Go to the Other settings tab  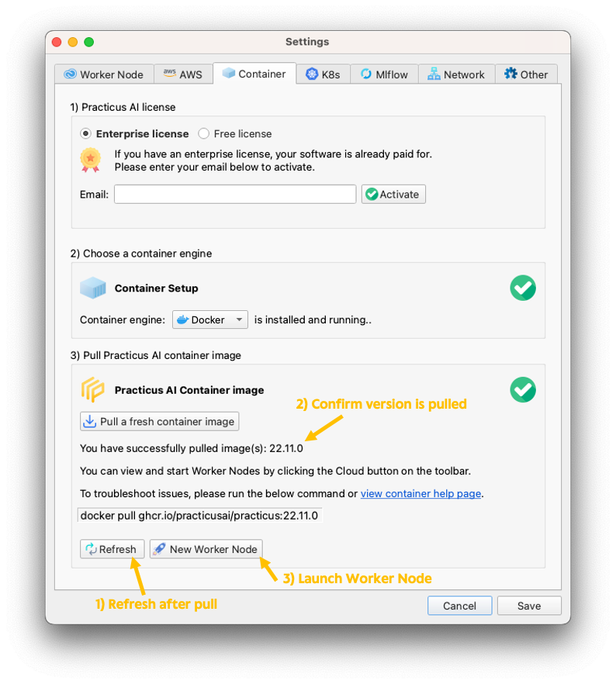tap(526, 74)
